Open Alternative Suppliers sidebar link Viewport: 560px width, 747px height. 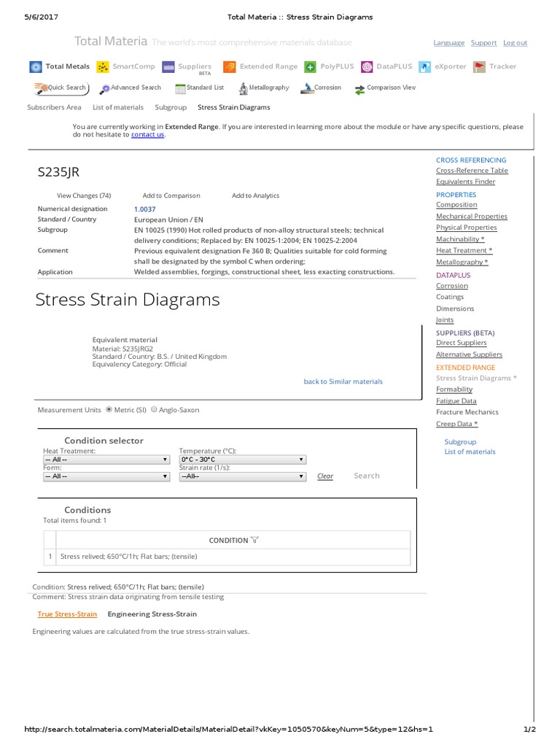470,355
